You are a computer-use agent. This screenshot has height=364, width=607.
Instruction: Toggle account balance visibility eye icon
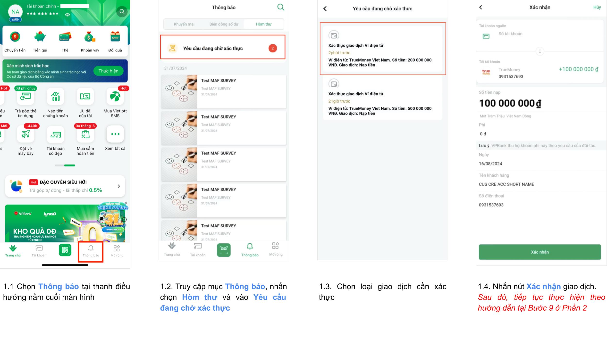coord(67,15)
